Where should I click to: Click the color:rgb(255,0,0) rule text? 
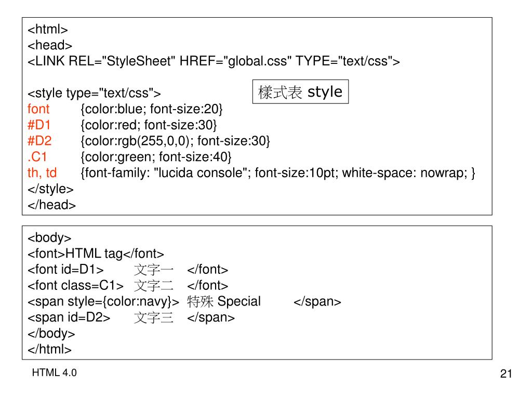point(176,141)
